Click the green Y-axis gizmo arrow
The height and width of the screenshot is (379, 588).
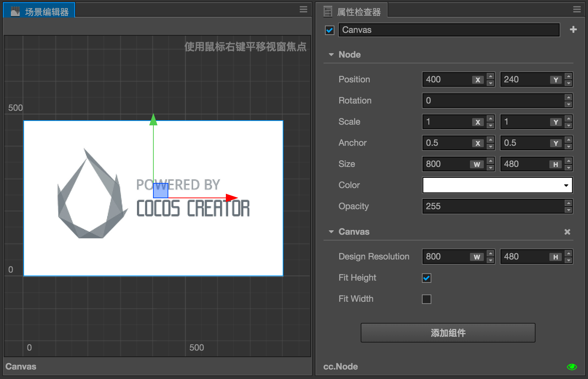coord(153,120)
